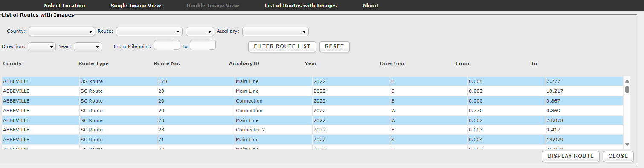Select SC Route 71 Main Line row
Screen dimensions: 644x168
[312, 140]
